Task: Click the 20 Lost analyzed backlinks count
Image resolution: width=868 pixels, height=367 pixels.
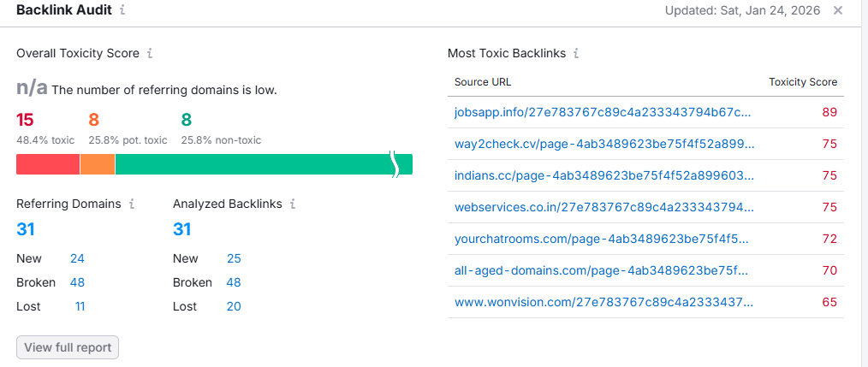Action: point(234,306)
